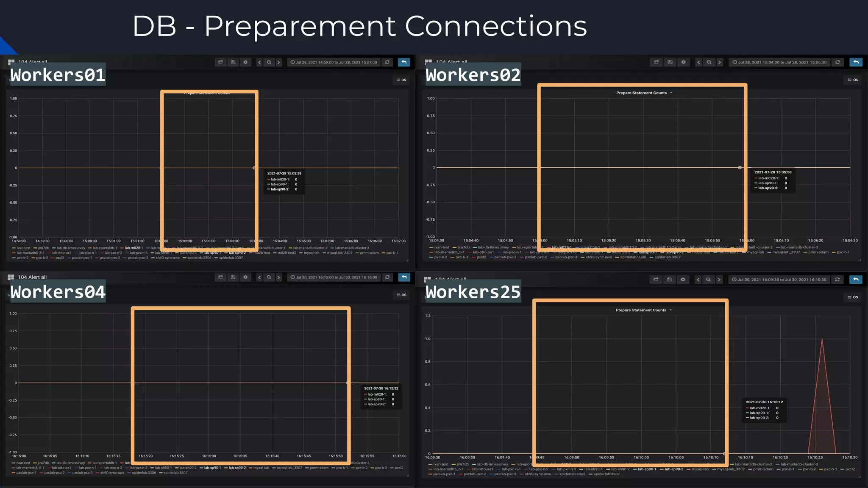The image size is (868, 488).
Task: Open the OS menu in Workers01 panel
Action: tap(401, 80)
